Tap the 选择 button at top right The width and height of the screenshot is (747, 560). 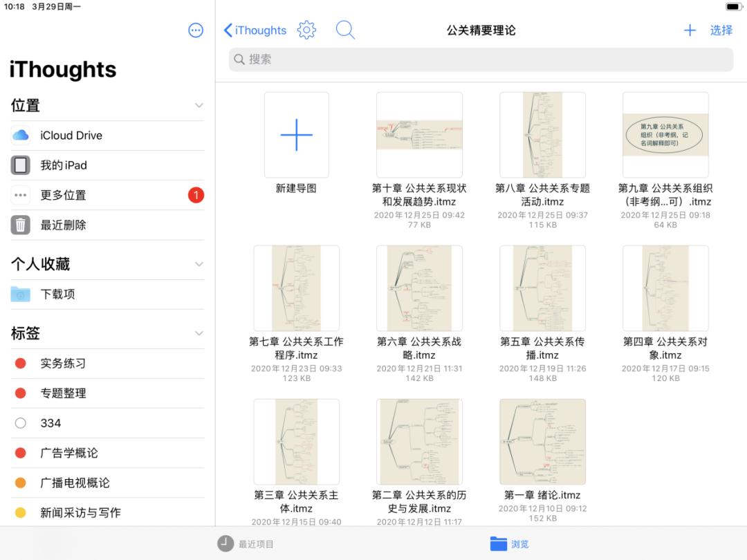pos(721,30)
